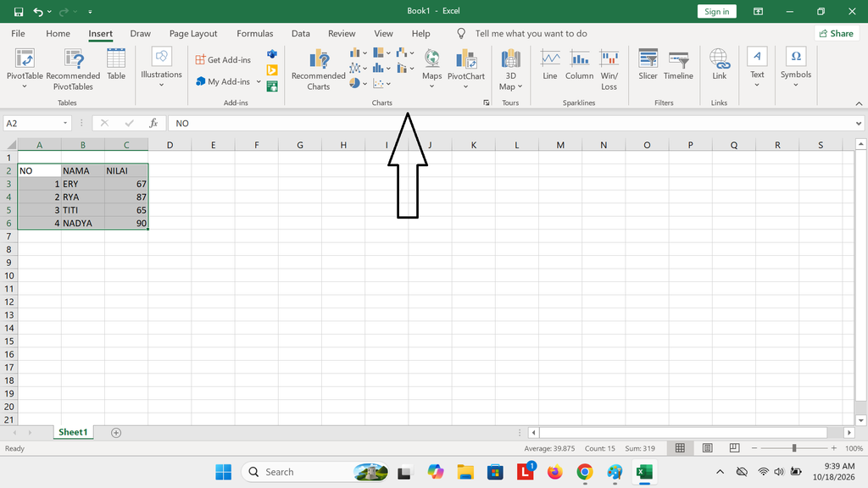Screen dimensions: 868x488
Task: Open the Formulas tab
Action: 254,33
